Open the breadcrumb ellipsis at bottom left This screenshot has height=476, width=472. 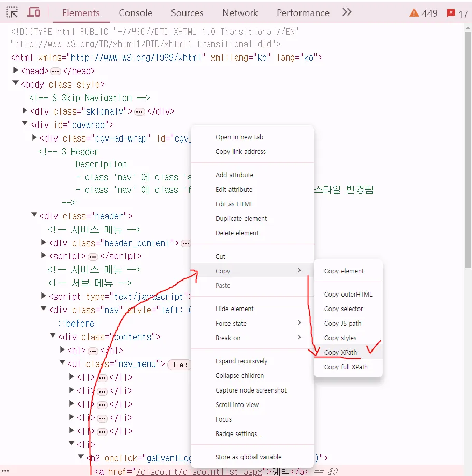tap(5, 471)
